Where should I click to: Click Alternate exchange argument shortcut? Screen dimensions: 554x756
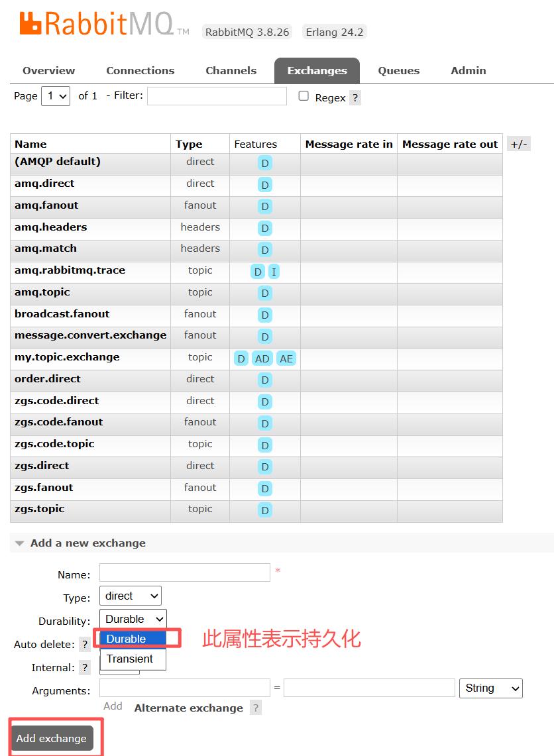188,708
